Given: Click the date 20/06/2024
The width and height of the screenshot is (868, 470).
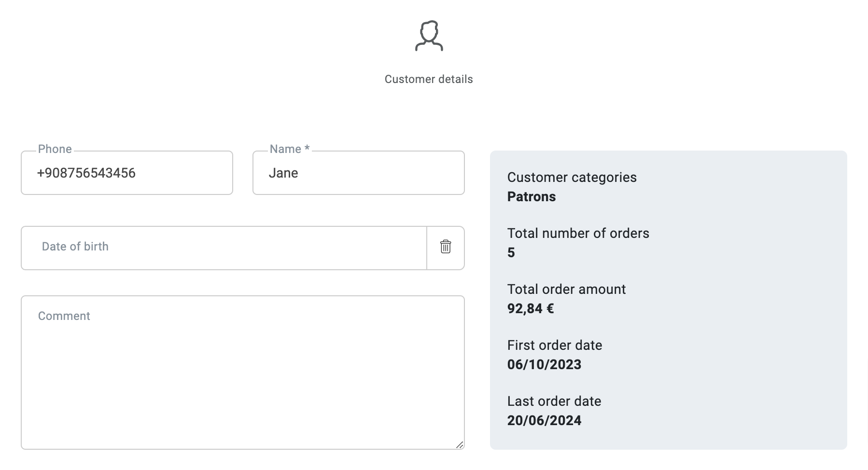Looking at the screenshot, I should (544, 421).
